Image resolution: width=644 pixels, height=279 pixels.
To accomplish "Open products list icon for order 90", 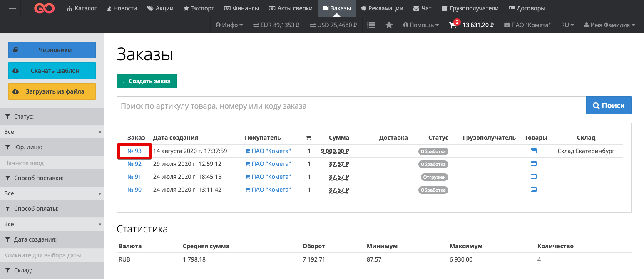I will click(534, 190).
